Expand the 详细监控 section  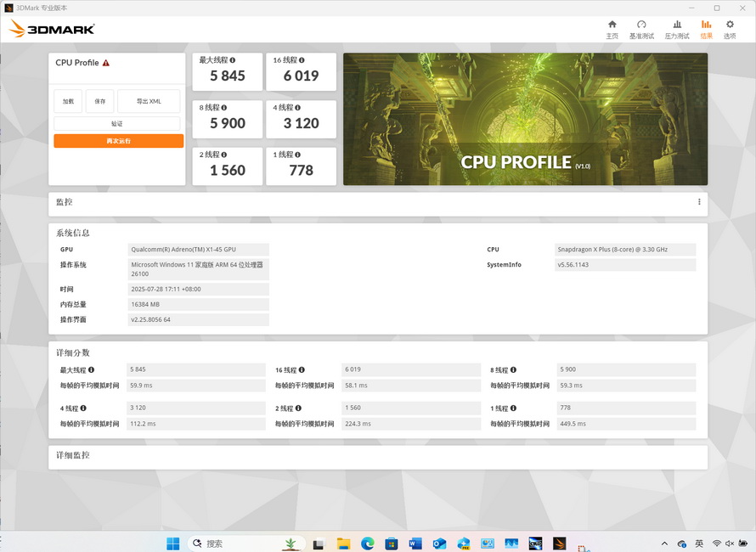click(378, 456)
